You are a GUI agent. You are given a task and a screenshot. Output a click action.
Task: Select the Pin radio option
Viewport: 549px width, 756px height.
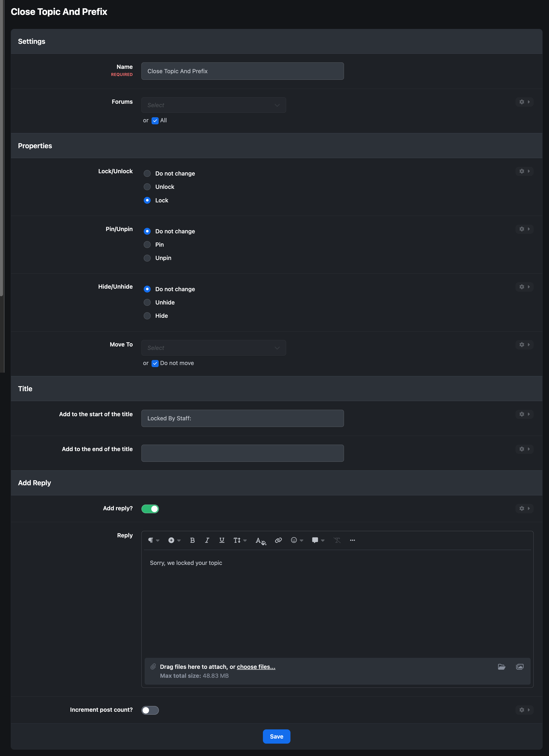click(x=147, y=245)
